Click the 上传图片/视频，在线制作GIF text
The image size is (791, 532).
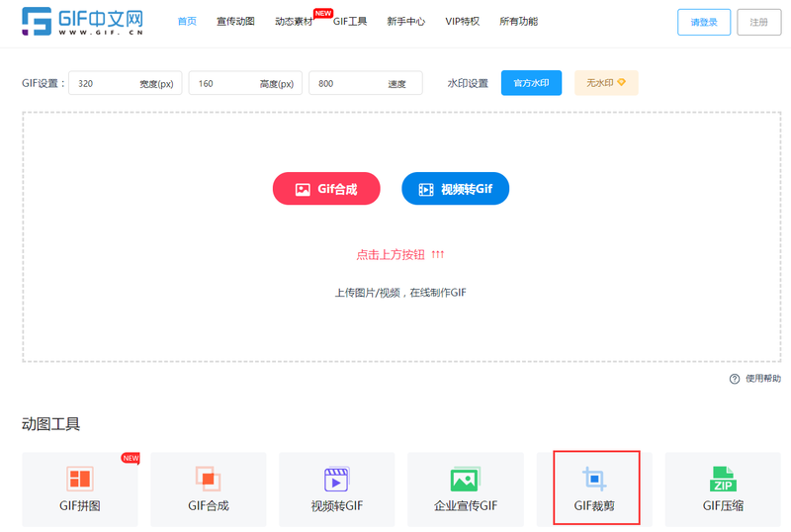pyautogui.click(x=400, y=293)
